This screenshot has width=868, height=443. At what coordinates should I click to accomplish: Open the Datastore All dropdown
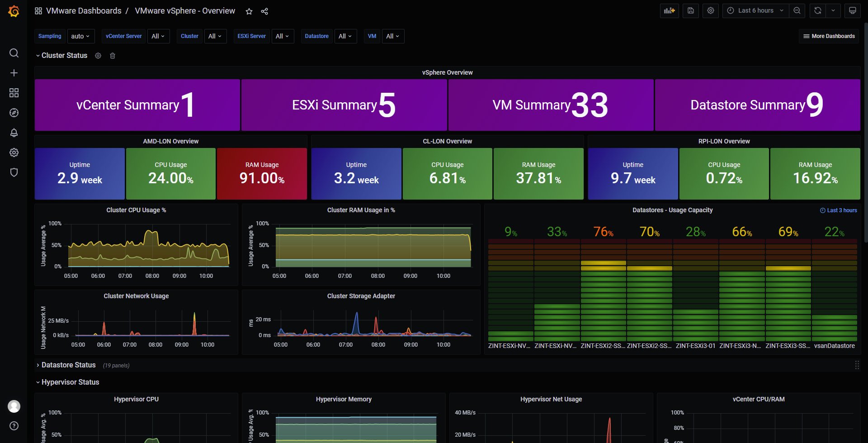click(345, 36)
